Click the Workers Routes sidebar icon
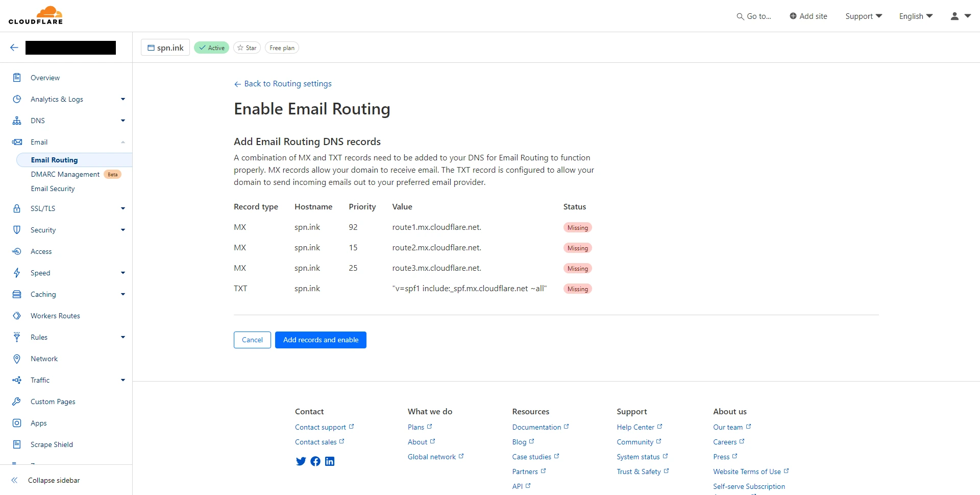980x495 pixels. [x=17, y=316]
